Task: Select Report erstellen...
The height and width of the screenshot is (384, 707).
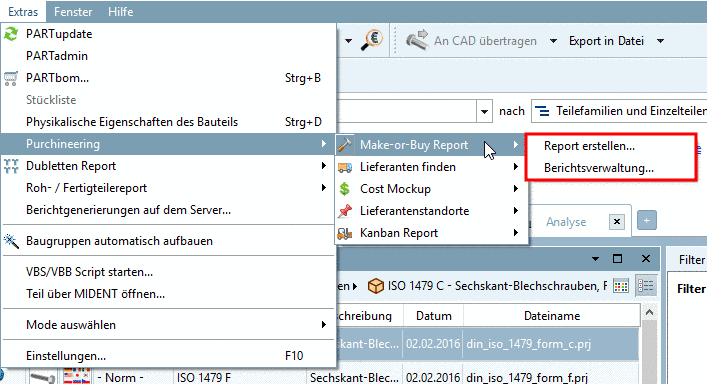Action: (611, 146)
